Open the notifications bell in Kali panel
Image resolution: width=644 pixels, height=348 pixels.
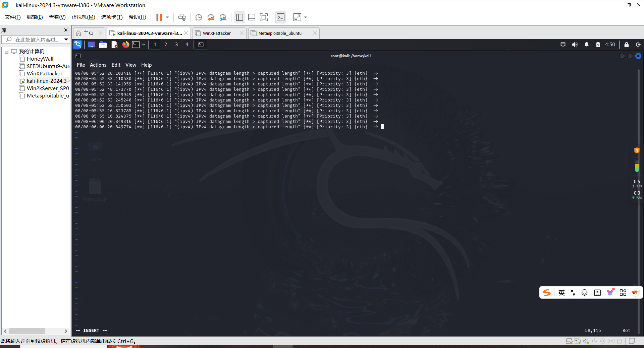586,45
